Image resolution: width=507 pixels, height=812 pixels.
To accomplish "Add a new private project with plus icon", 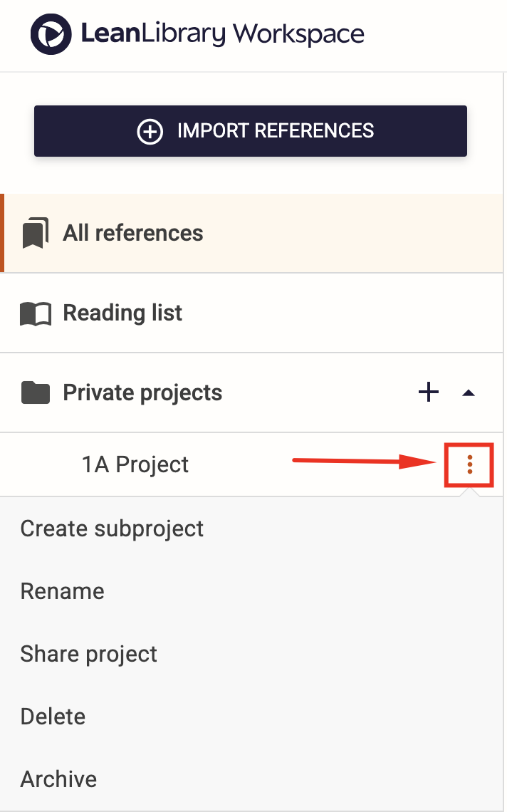I will (x=428, y=392).
